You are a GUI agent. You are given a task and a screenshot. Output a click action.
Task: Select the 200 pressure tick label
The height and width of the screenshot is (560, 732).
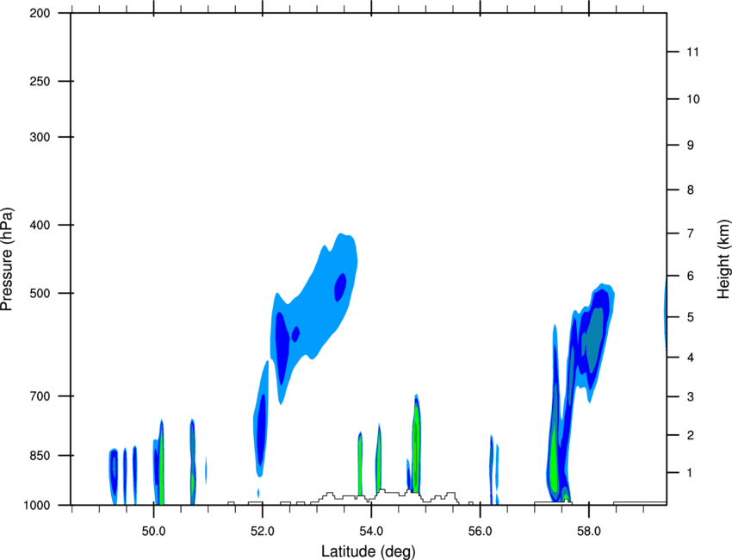click(x=40, y=13)
